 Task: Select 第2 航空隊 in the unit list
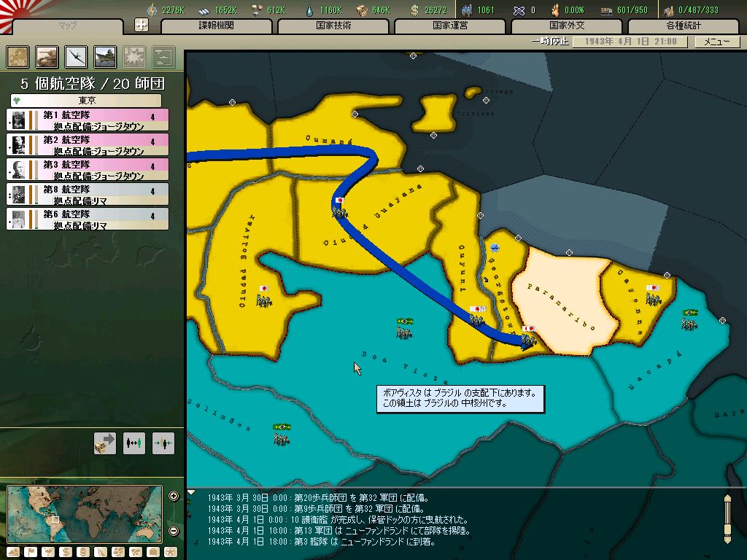pyautogui.click(x=88, y=145)
